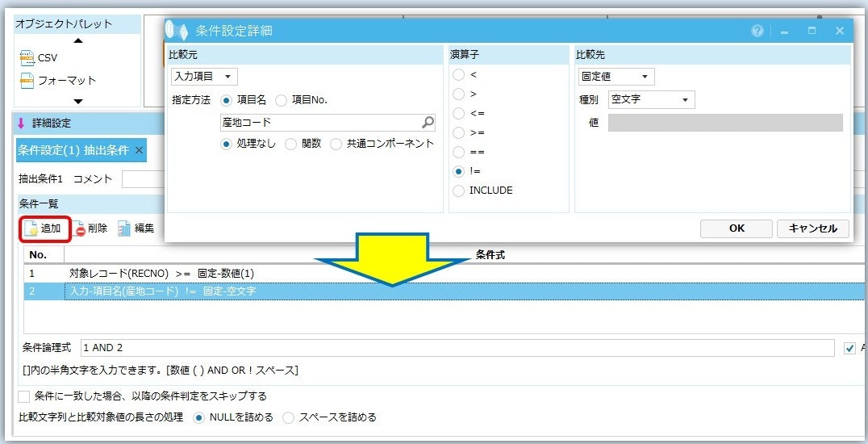Click OK in 条件設定詳細 dialog
Screen dimensions: 868x444
[x=737, y=228]
